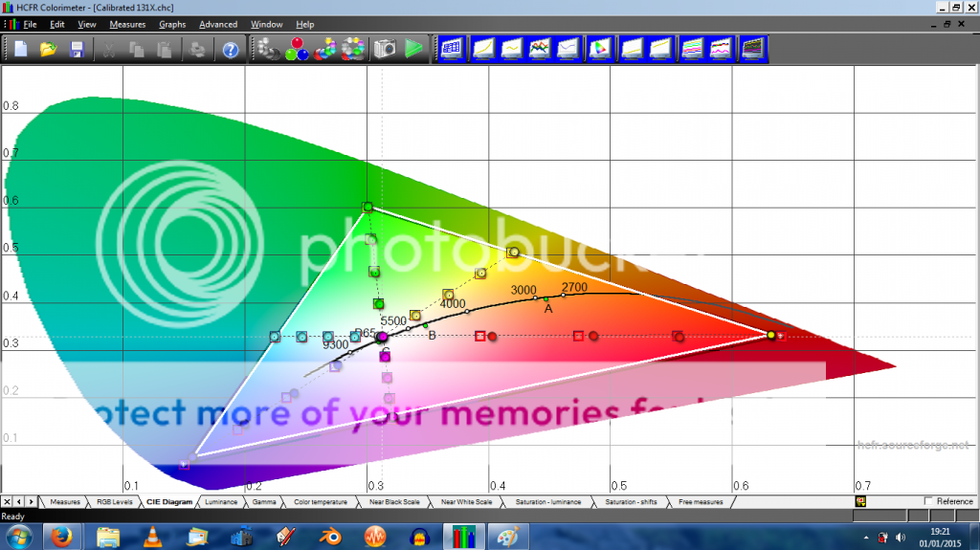Screen dimensions: 980x550
Task: Switch to the Measures tab
Action: (65, 502)
